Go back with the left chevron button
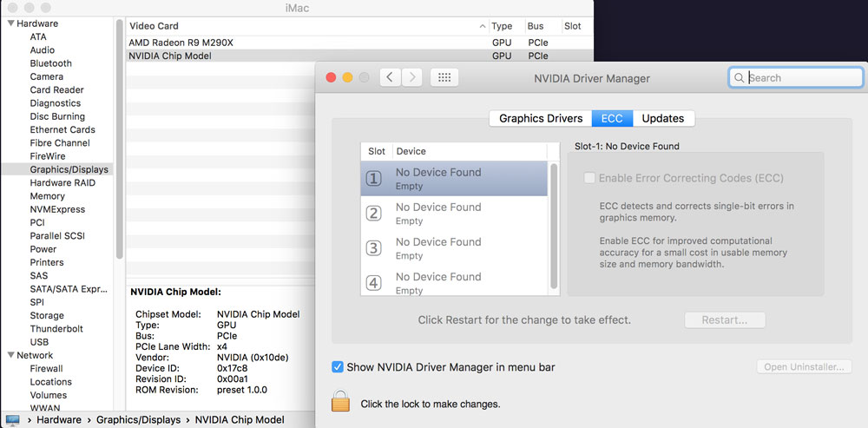 [x=391, y=77]
